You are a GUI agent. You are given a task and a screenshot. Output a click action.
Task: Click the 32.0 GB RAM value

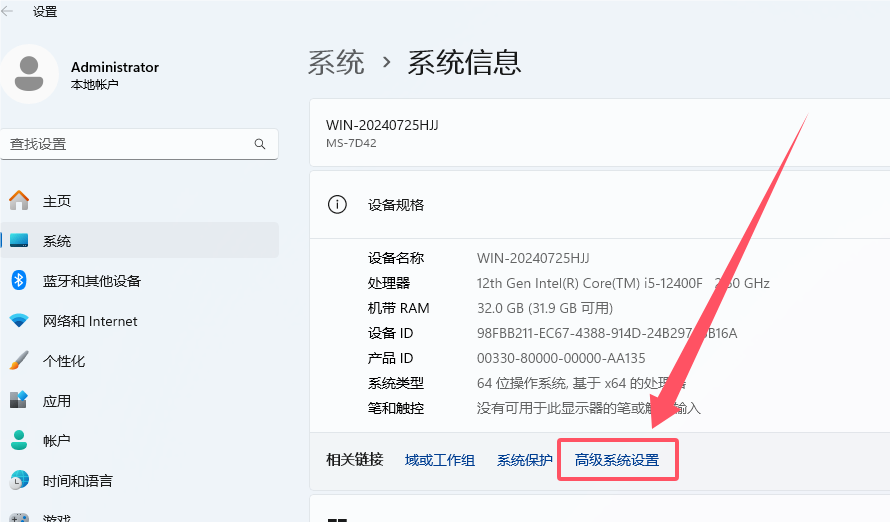point(545,308)
